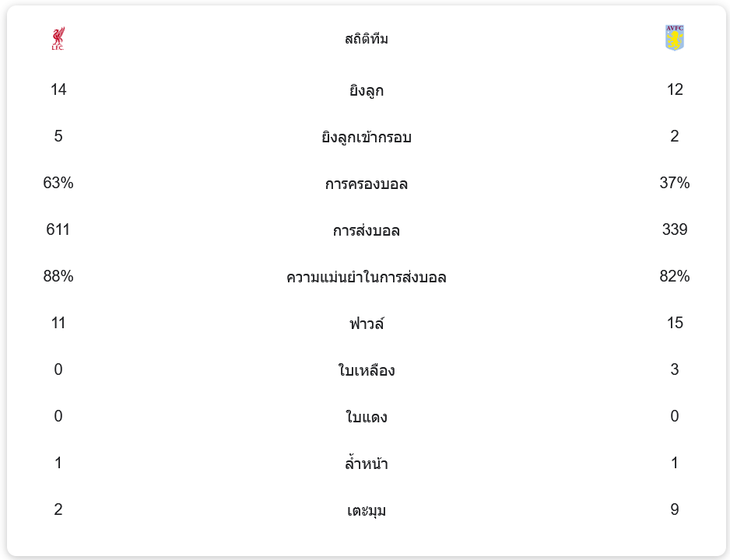This screenshot has width=730, height=560.
Task: Select Aston Villa's 339 passes value
Action: coord(674,230)
